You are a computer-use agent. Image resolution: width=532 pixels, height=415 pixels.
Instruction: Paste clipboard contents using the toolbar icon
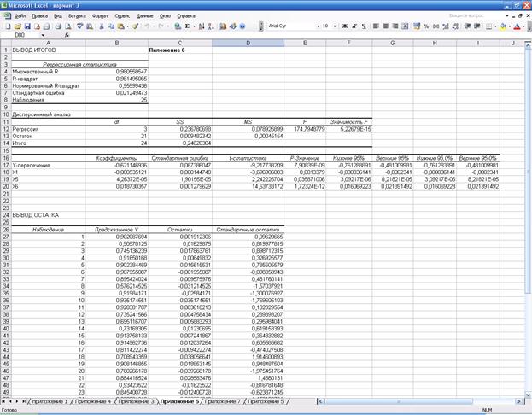(x=120, y=26)
